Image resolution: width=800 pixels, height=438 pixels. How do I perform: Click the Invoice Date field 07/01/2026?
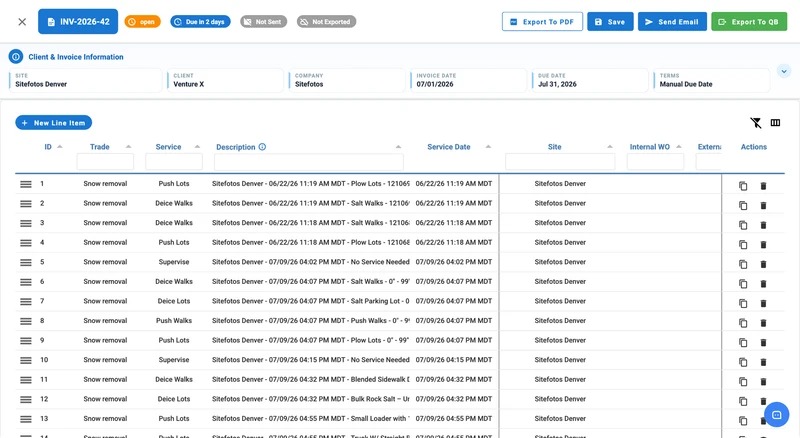[x=468, y=80]
